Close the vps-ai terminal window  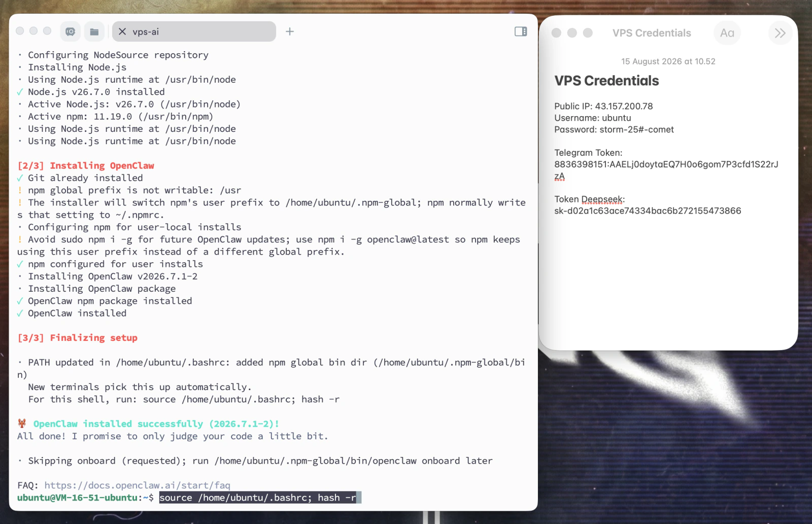pos(20,31)
